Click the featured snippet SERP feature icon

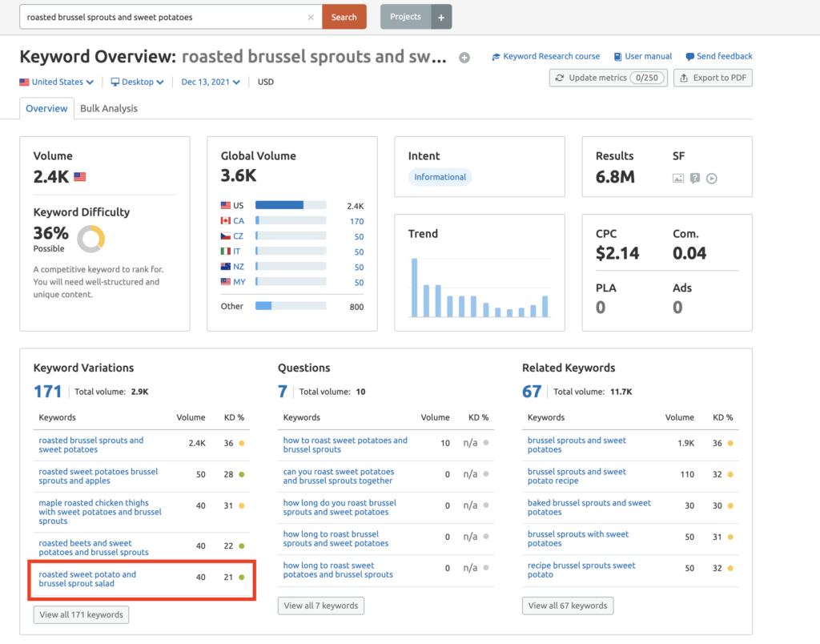(694, 179)
